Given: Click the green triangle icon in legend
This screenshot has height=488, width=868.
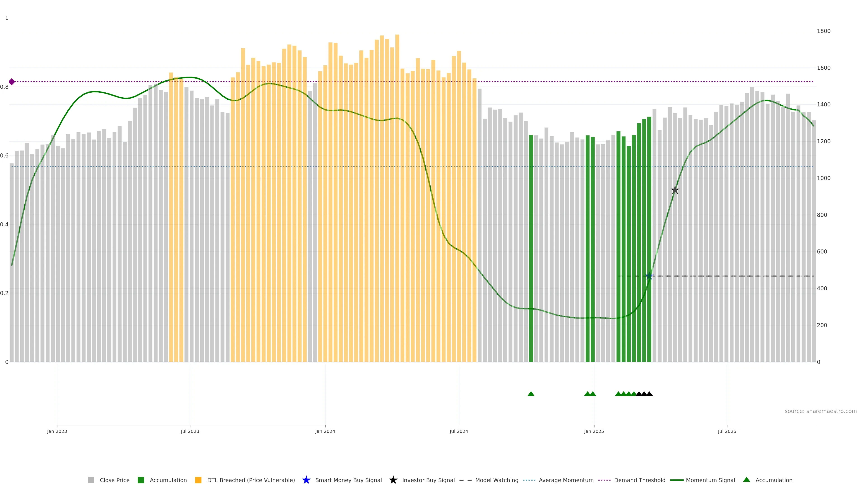Looking at the screenshot, I should click(746, 480).
